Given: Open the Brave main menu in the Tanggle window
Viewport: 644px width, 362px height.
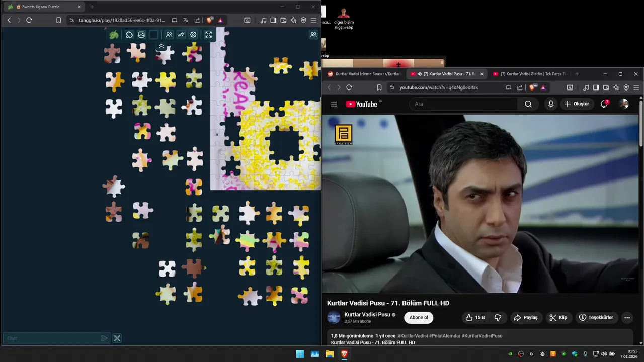Looking at the screenshot, I should tap(313, 20).
